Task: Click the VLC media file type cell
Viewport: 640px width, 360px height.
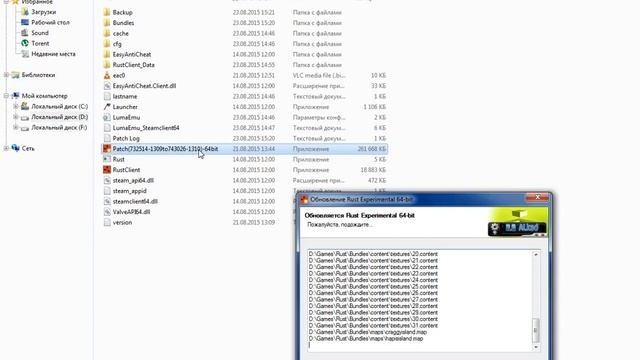Action: point(319,76)
